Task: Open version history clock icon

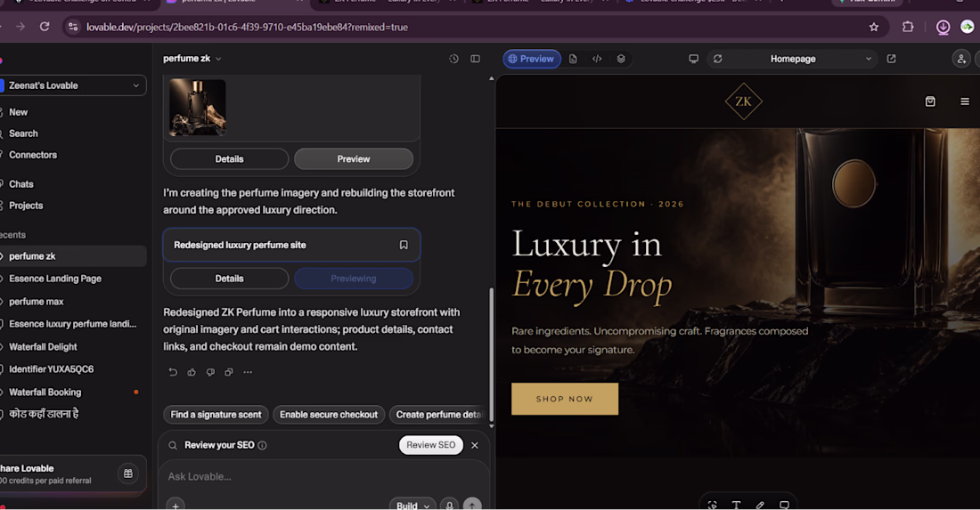Action: click(x=453, y=59)
